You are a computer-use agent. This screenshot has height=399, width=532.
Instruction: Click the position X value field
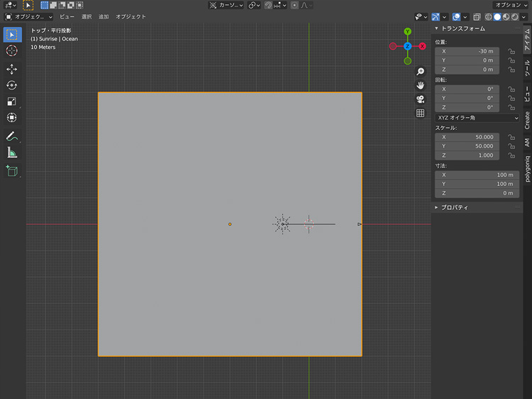[468, 51]
